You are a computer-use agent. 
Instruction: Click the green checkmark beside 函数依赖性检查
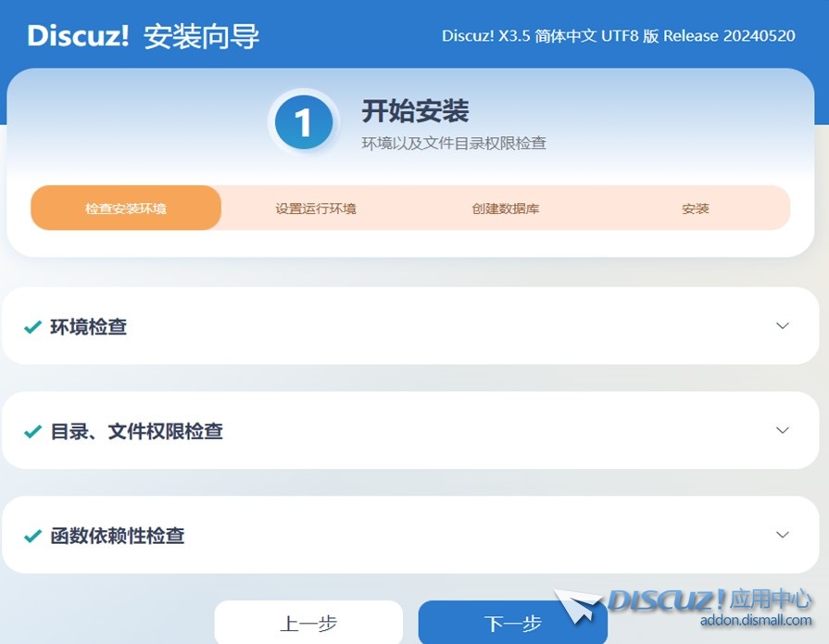point(32,537)
